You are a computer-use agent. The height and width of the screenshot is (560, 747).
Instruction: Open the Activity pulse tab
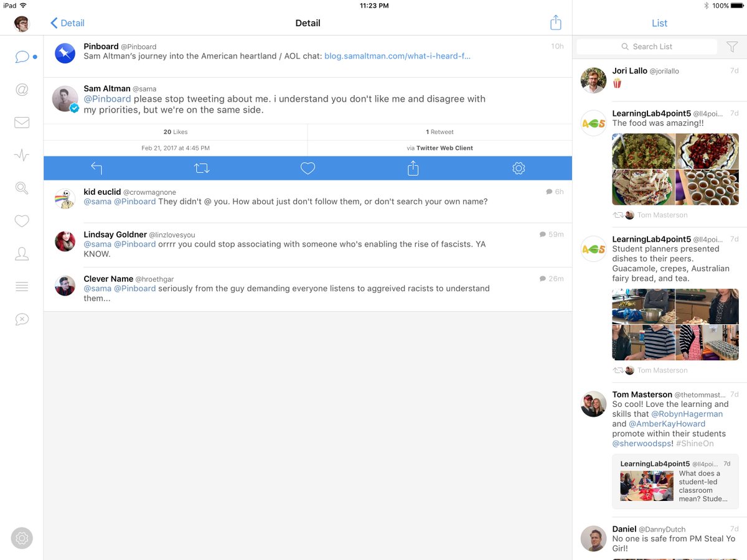click(x=22, y=156)
